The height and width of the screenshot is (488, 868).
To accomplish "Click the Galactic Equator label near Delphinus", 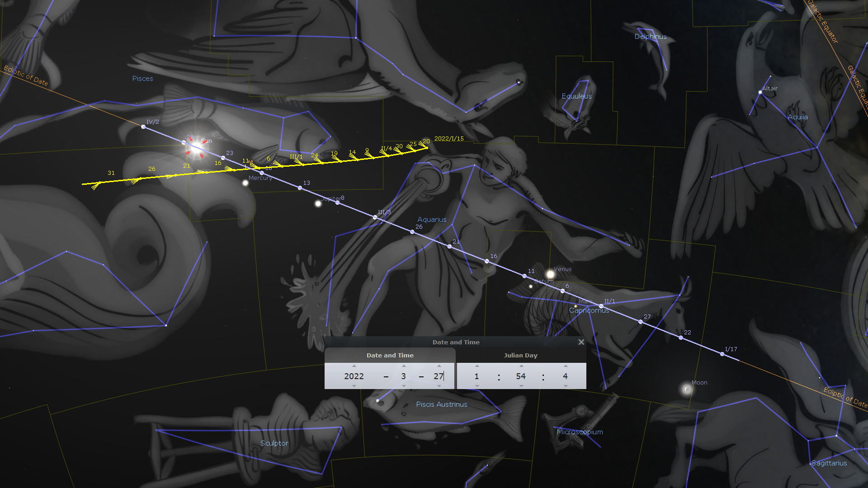I will point(823,22).
